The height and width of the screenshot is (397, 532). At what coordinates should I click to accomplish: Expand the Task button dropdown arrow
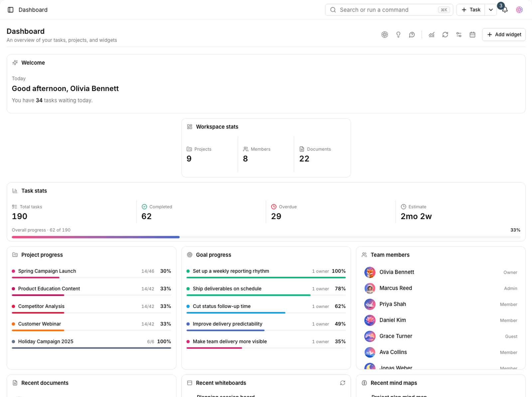[x=491, y=10]
